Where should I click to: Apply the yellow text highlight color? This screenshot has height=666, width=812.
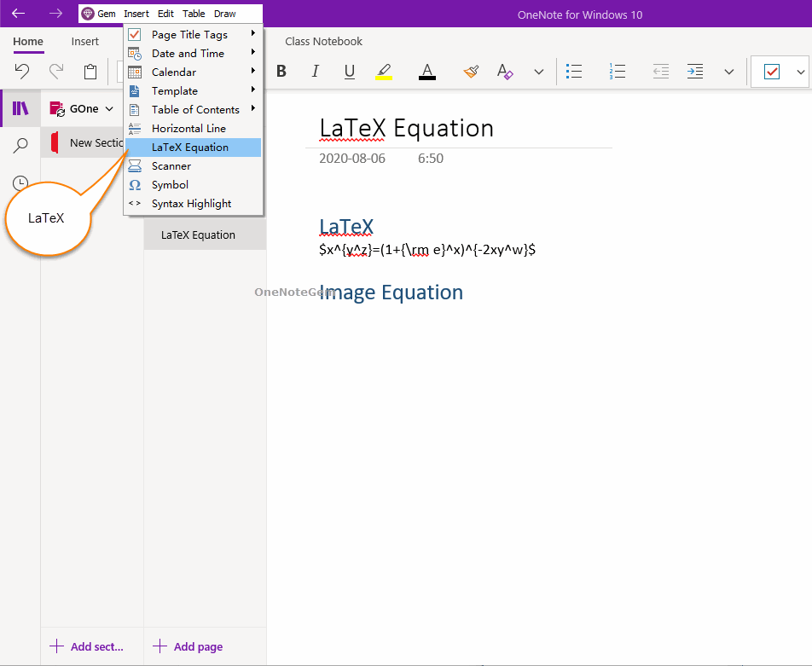384,72
